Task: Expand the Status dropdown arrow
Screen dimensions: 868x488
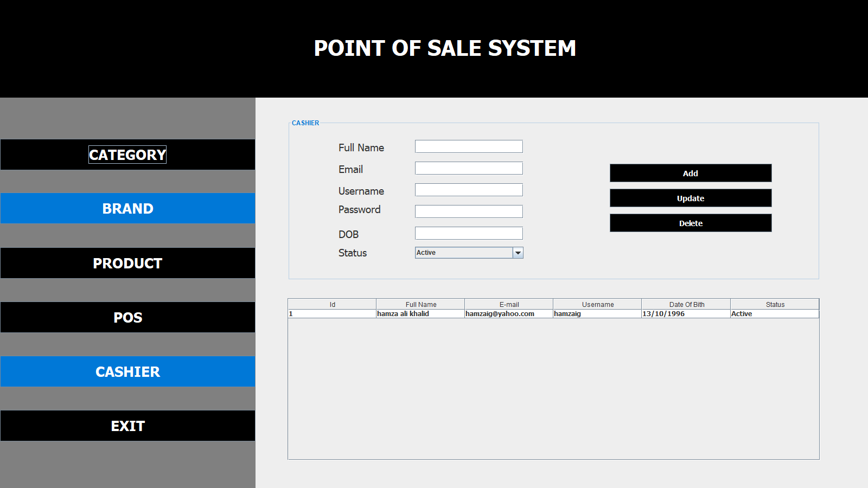Action: coord(518,253)
